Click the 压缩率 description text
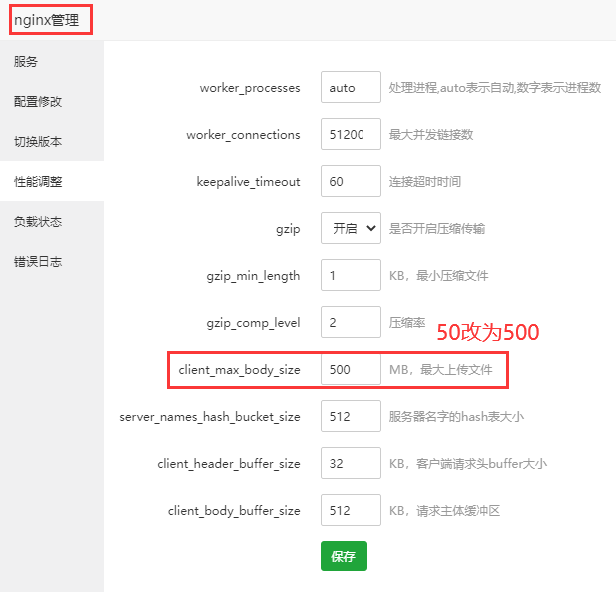The height and width of the screenshot is (592, 616). click(x=407, y=323)
